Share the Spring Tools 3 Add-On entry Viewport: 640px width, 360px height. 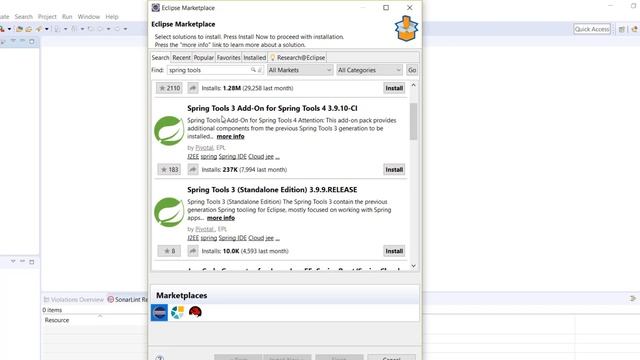[193, 169]
